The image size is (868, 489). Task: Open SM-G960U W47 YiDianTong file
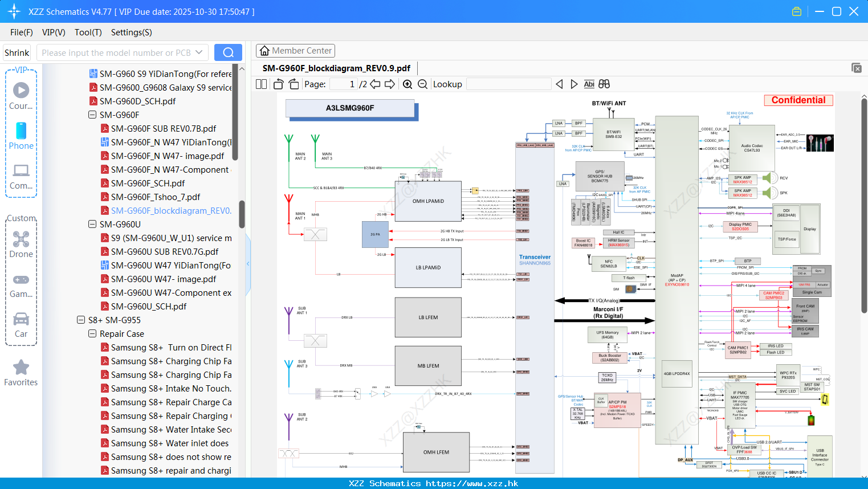coord(166,265)
